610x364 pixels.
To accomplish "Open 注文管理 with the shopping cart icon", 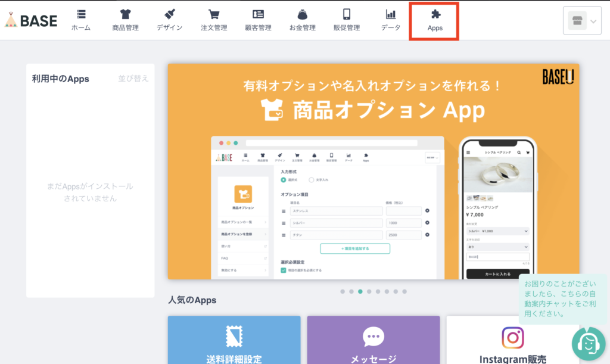I will (214, 20).
